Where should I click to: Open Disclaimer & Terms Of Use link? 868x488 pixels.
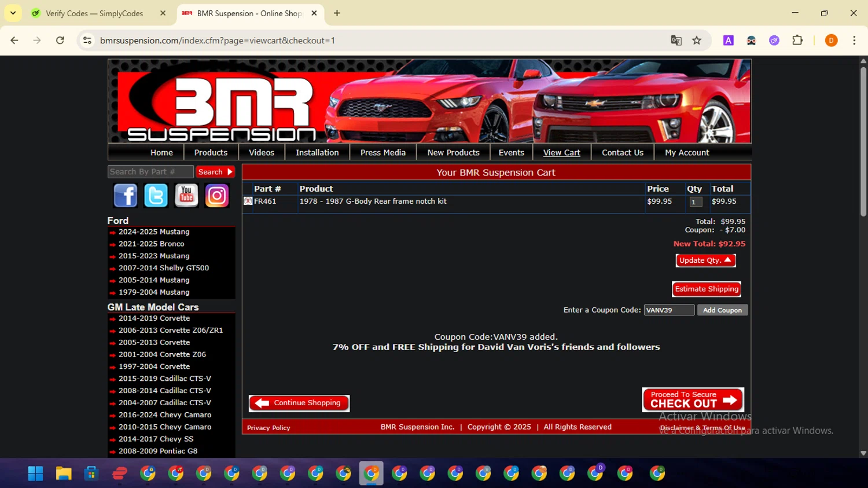point(703,428)
